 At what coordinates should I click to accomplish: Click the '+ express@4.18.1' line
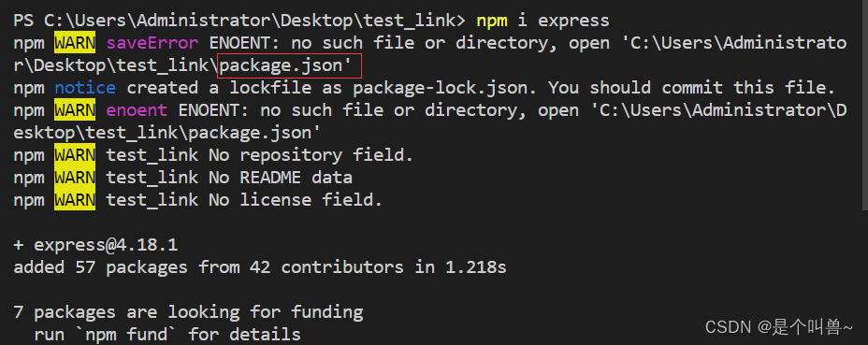click(x=95, y=245)
